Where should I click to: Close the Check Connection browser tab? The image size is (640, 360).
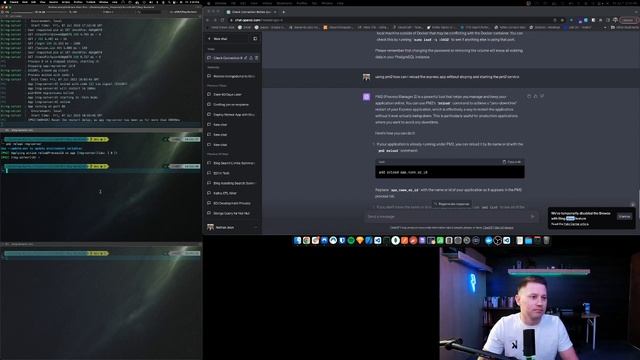[x=275, y=12]
